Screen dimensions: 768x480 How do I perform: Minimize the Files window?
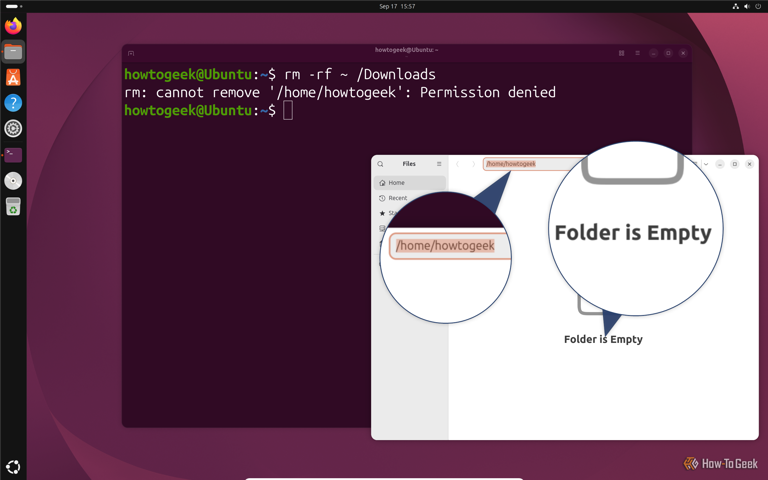[x=720, y=164]
